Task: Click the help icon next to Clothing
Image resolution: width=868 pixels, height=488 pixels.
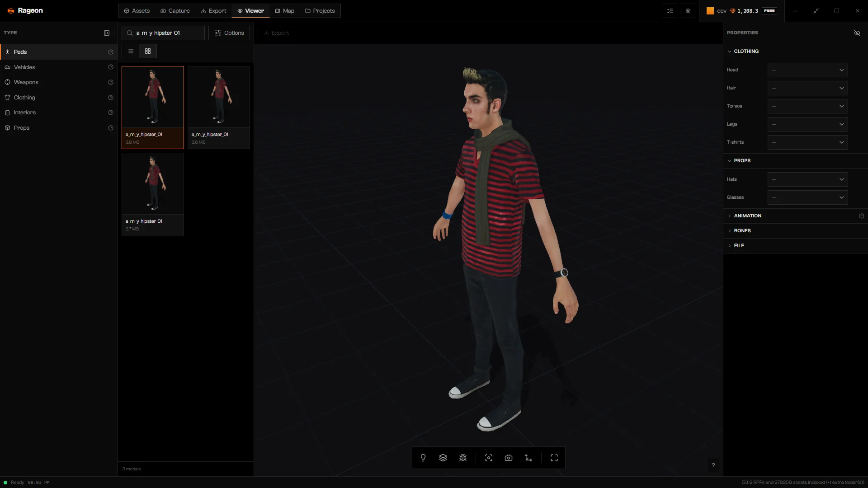Action: click(x=111, y=98)
